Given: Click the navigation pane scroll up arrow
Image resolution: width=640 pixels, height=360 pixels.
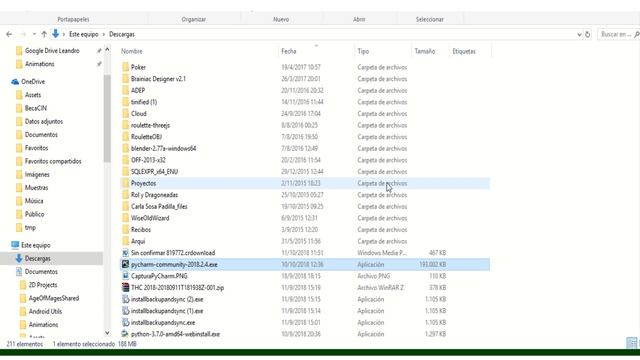Looking at the screenshot, I should tap(107, 50).
